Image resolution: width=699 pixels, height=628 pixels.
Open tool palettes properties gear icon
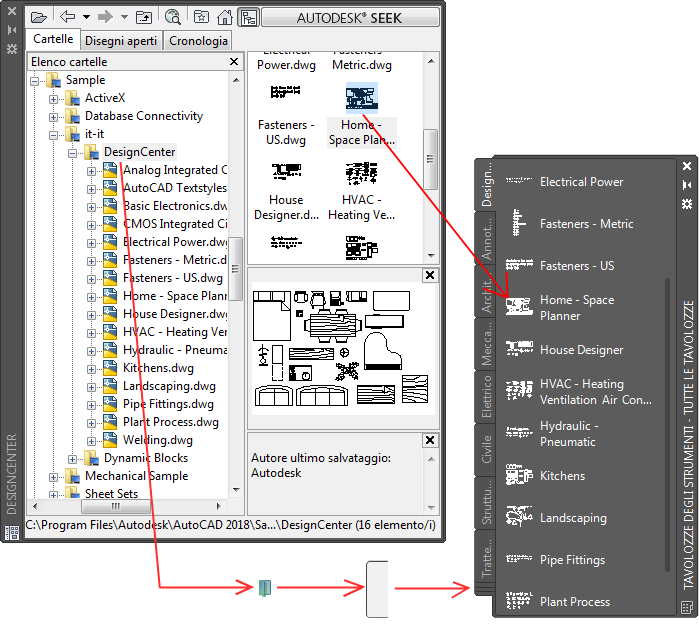click(687, 204)
